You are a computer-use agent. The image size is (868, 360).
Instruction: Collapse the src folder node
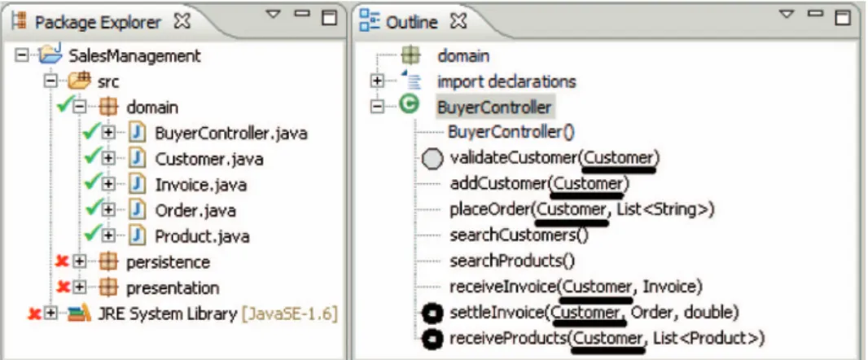[x=51, y=82]
